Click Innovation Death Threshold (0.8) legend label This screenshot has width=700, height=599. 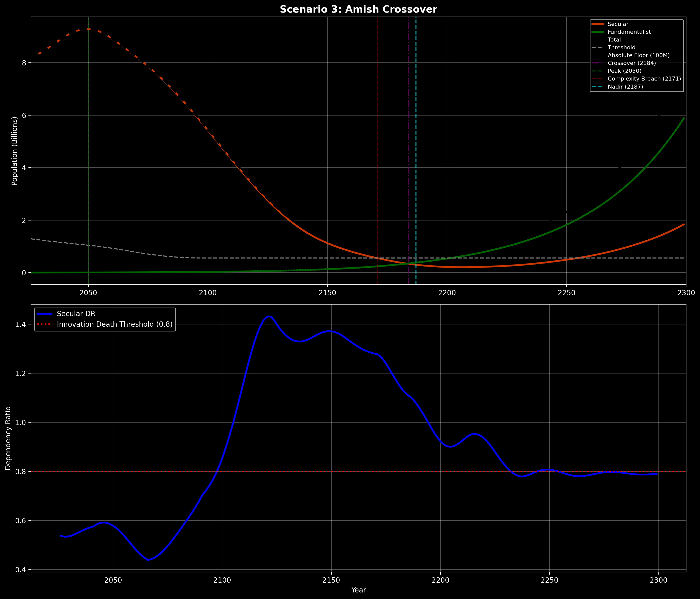click(x=115, y=324)
